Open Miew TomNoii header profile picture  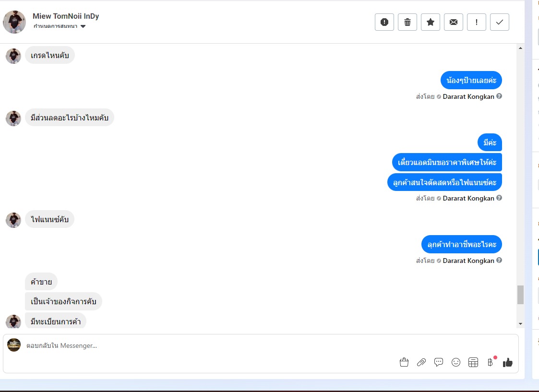click(x=14, y=22)
